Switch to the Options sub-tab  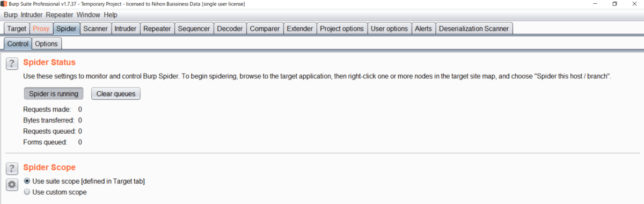(x=47, y=43)
